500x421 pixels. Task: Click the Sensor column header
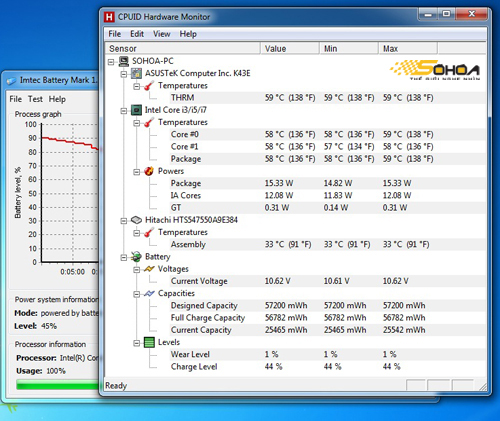pyautogui.click(x=182, y=48)
